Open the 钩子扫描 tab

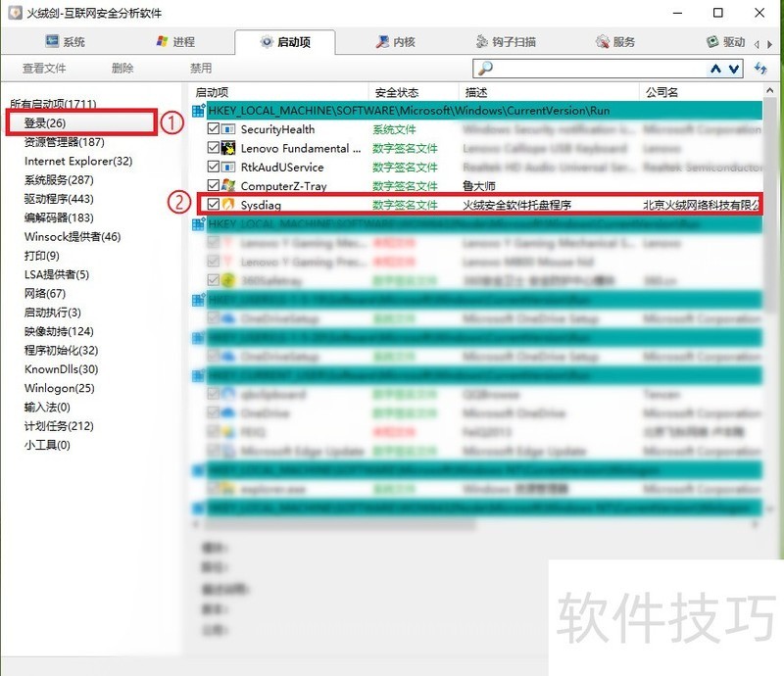506,41
